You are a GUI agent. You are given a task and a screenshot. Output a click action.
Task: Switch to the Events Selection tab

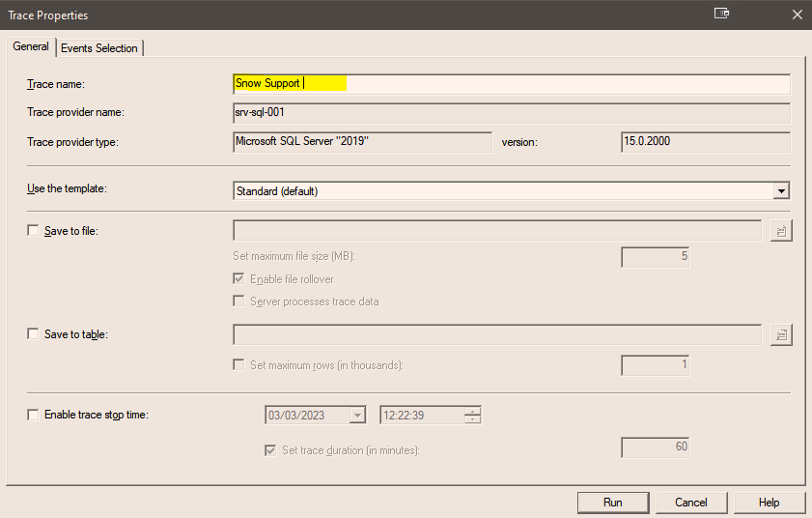(98, 48)
